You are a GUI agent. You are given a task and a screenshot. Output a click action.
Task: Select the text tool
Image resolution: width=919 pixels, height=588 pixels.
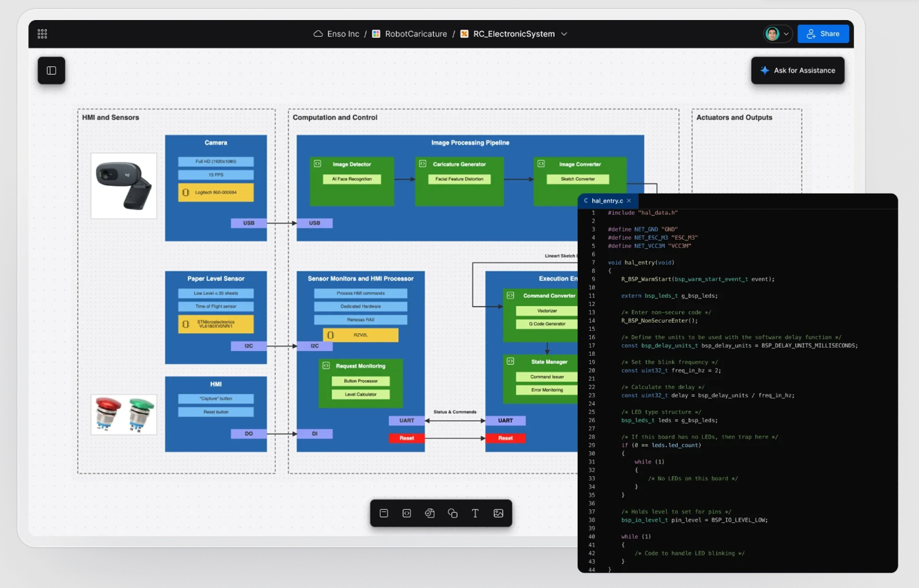475,513
